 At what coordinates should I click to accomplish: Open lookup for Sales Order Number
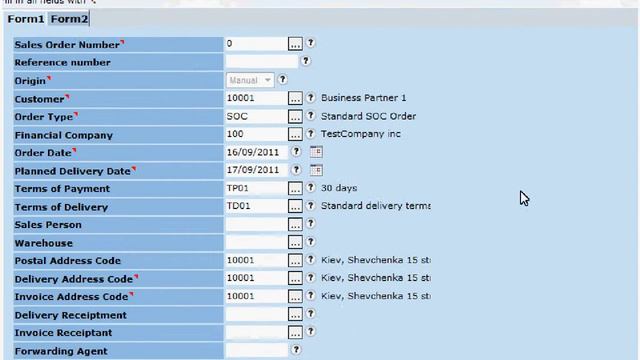point(295,44)
